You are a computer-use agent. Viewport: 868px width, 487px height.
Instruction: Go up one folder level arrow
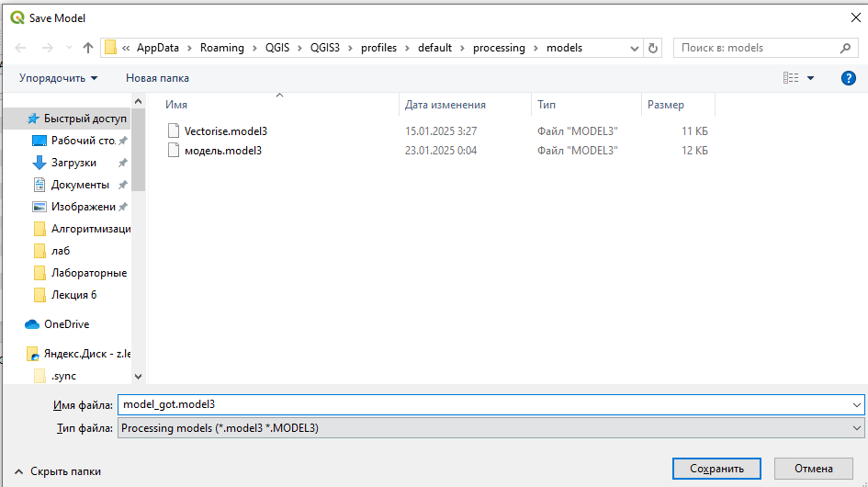click(87, 48)
